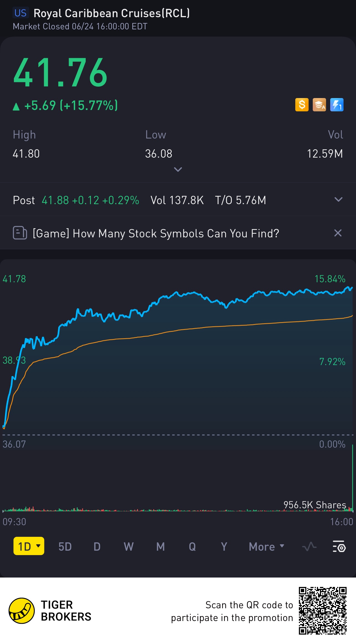Image resolution: width=356 pixels, height=644 pixels.
Task: Tap the post-market Vol 137.8K
Action: pyautogui.click(x=177, y=200)
